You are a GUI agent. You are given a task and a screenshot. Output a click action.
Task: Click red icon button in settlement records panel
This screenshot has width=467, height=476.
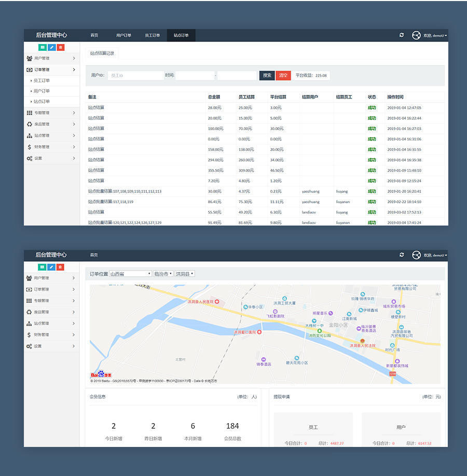point(61,47)
